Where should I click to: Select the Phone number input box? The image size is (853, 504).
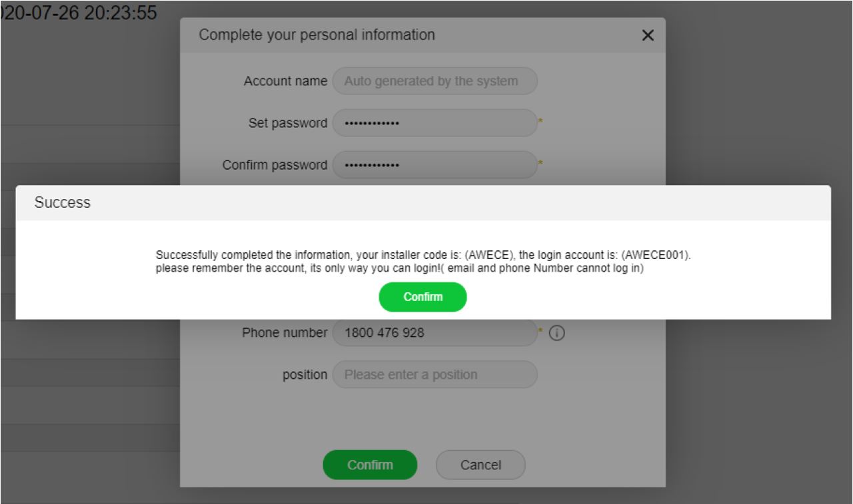434,333
